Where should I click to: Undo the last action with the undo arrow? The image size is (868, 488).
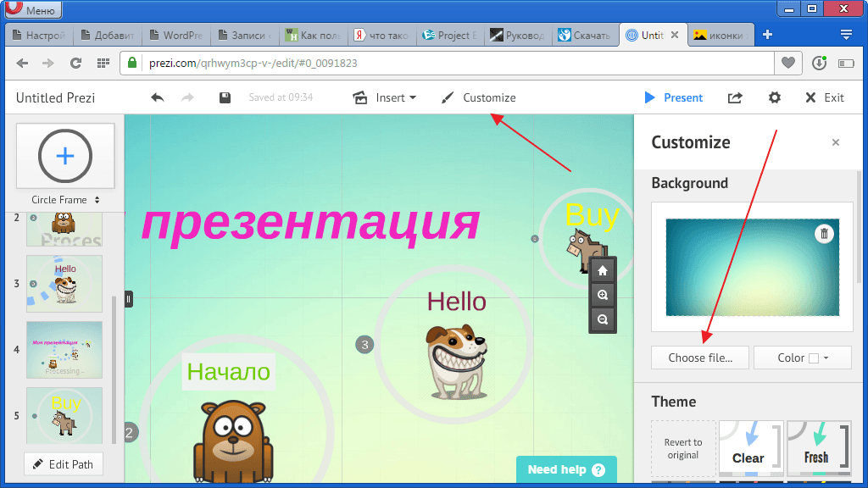pyautogui.click(x=158, y=97)
